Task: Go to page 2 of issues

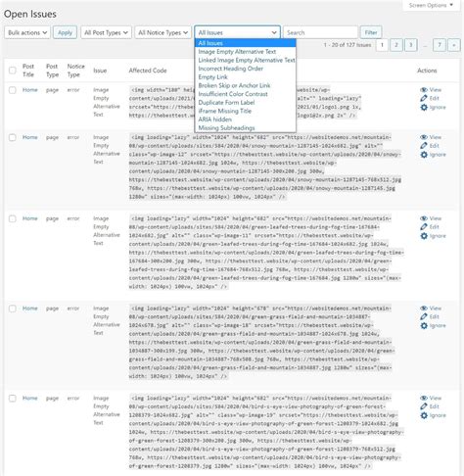Action: [396, 45]
